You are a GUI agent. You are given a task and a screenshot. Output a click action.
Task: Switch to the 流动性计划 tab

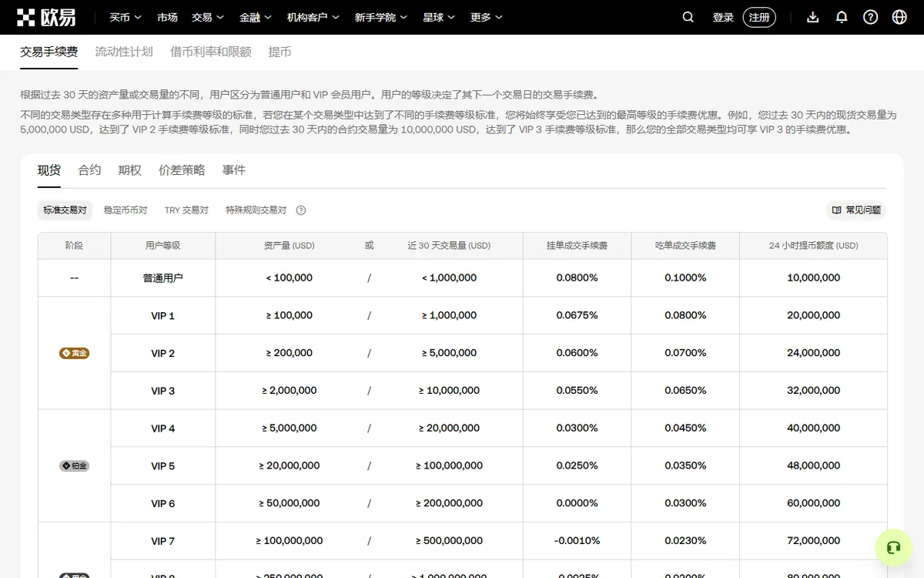pyautogui.click(x=124, y=52)
